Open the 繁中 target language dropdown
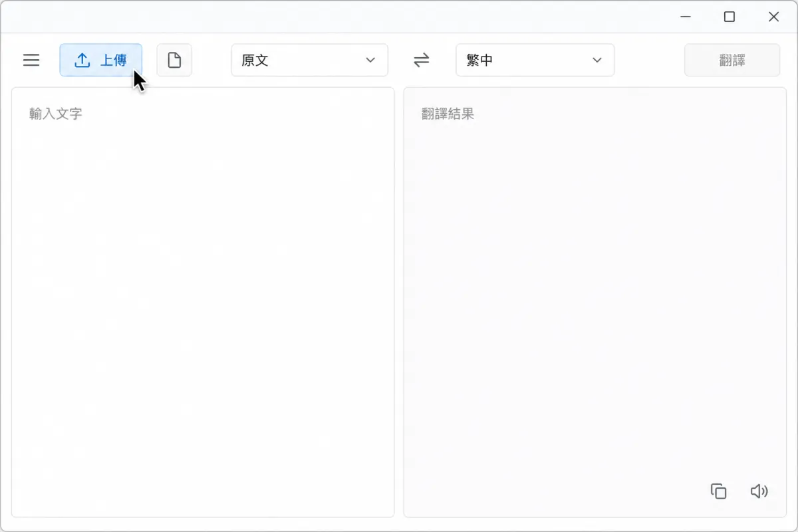This screenshot has width=798, height=532. (x=535, y=60)
